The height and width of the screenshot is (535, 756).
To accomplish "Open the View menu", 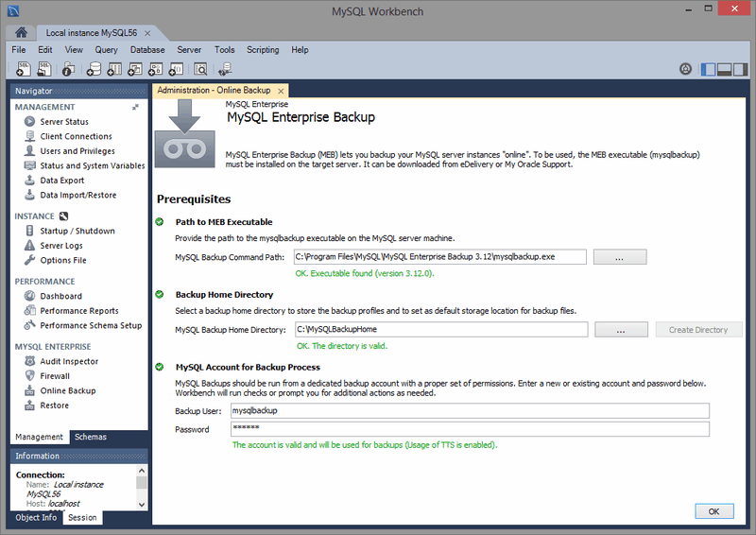I will pos(74,50).
